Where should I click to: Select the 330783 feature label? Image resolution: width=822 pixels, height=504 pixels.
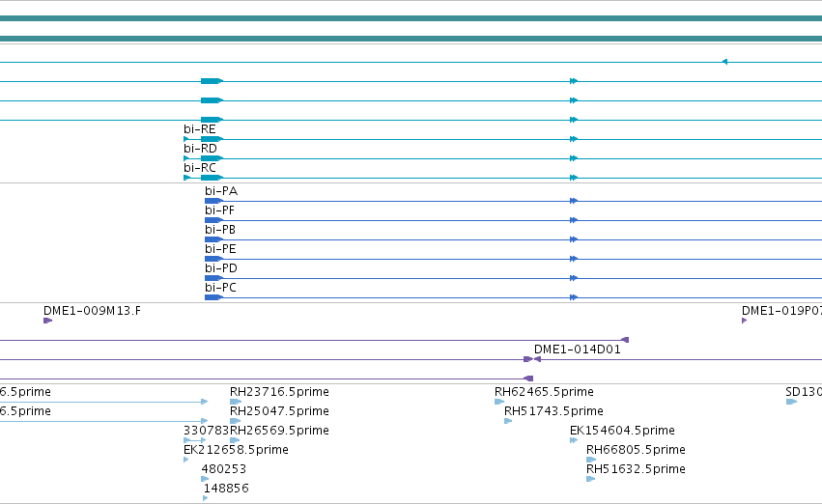click(x=206, y=432)
